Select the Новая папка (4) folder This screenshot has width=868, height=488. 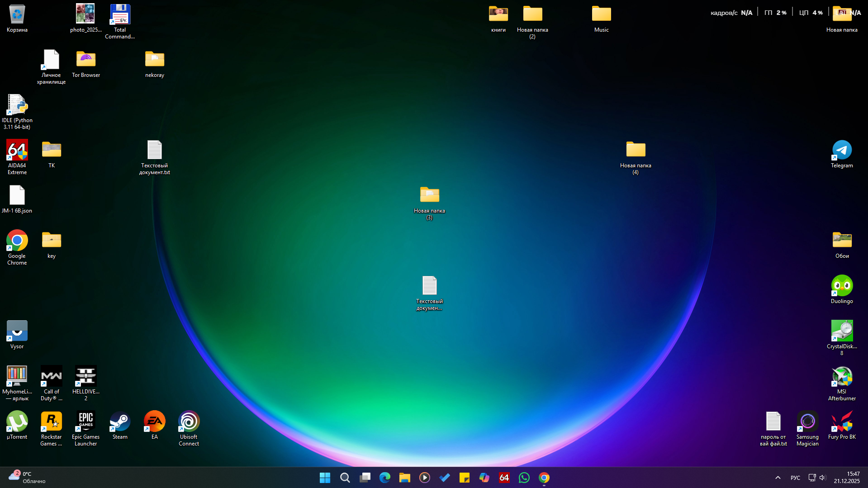[636, 157]
